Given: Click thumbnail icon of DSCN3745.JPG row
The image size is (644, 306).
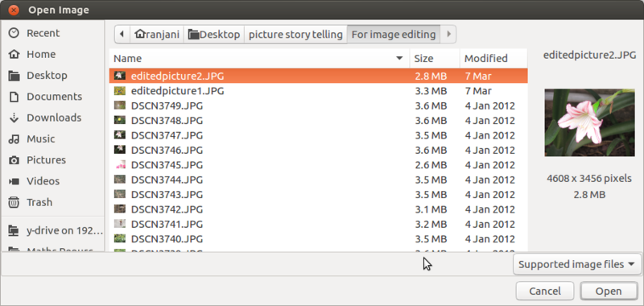Looking at the screenshot, I should (x=119, y=165).
